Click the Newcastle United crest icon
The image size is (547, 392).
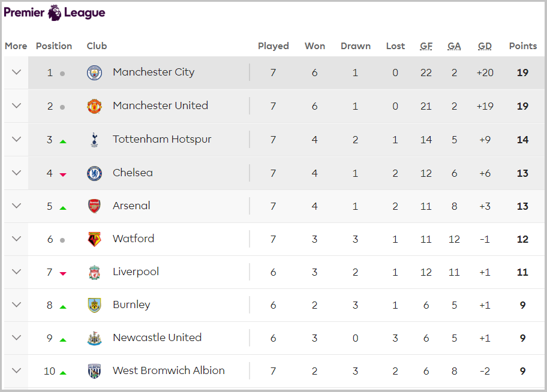pyautogui.click(x=94, y=338)
